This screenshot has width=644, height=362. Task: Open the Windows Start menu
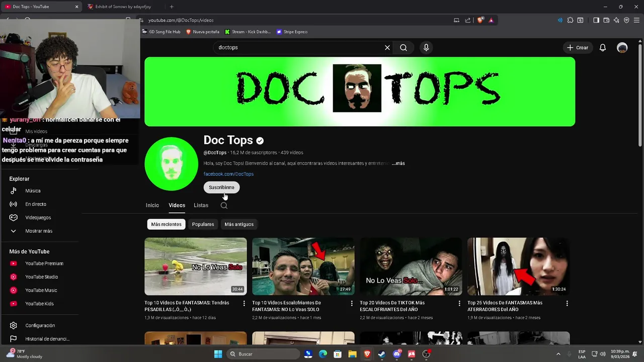coord(218,354)
